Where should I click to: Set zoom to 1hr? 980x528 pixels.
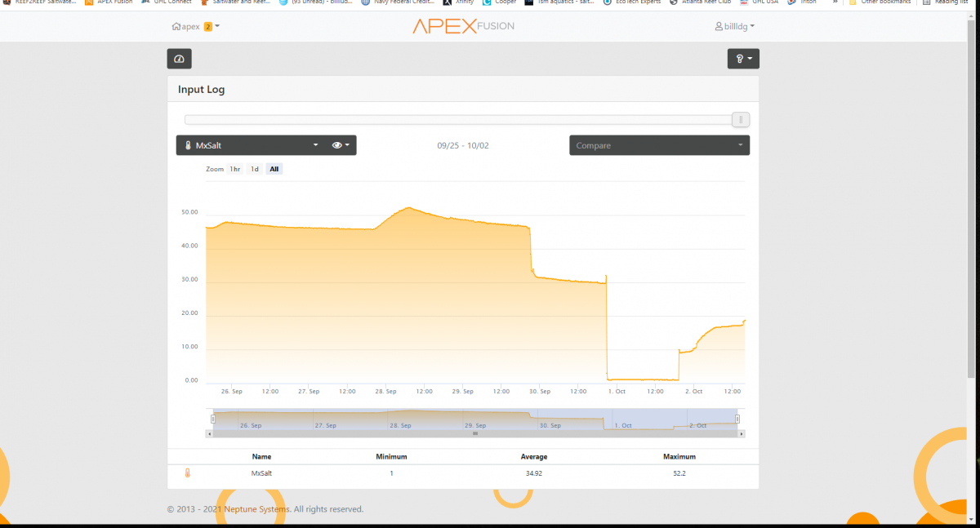pyautogui.click(x=234, y=169)
